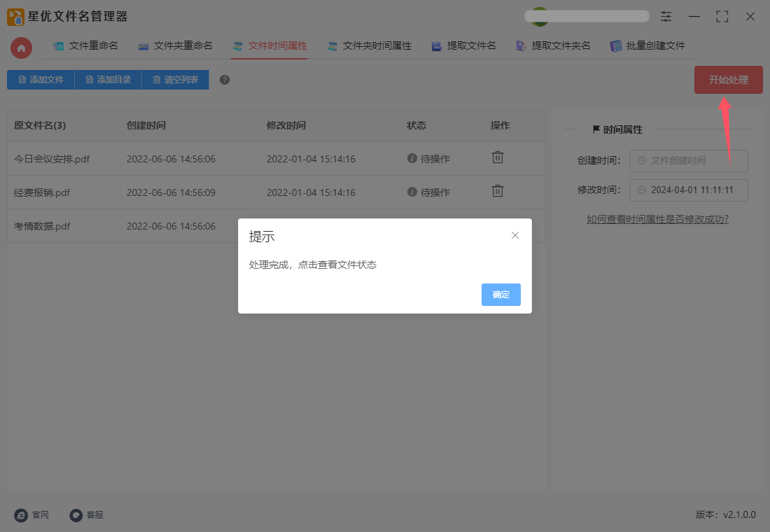
Task: Switch to the 提取文件夹名 tab
Action: (x=553, y=45)
